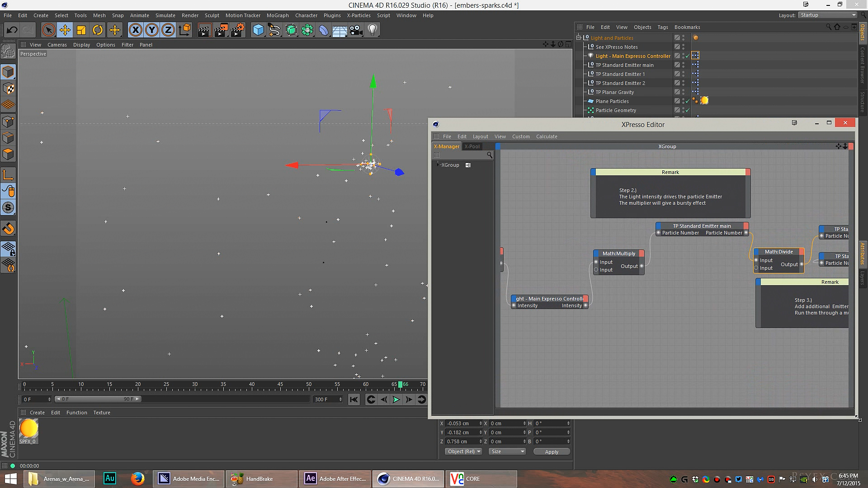The width and height of the screenshot is (868, 488).
Task: Switch the coordinate system icon
Action: pyautogui.click(x=185, y=30)
